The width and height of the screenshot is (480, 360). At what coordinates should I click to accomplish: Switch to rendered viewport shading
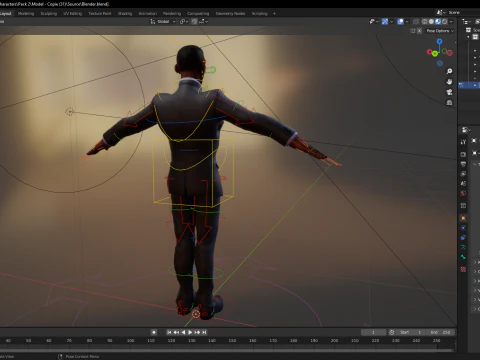tap(445, 22)
